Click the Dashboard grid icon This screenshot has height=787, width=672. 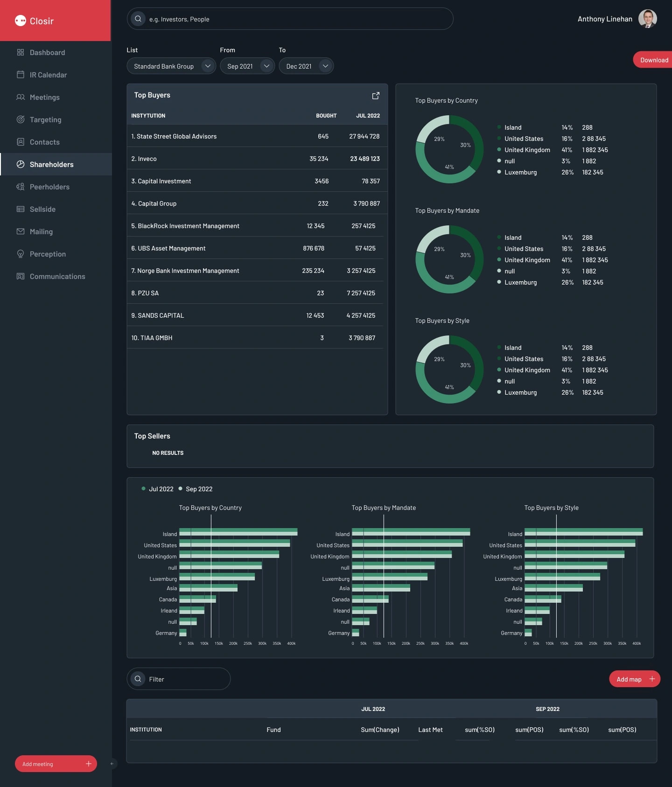point(21,52)
